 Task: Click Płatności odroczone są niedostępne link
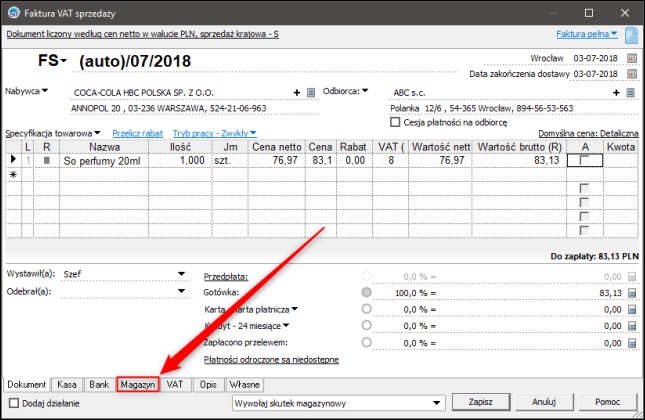271,360
